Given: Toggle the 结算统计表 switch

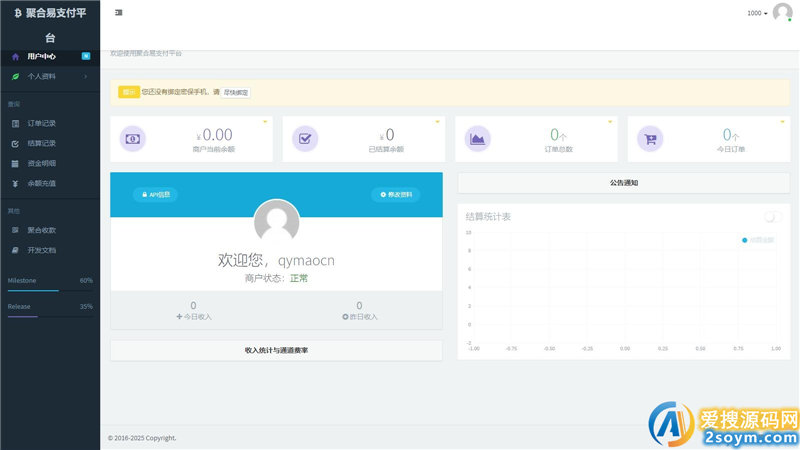Looking at the screenshot, I should pos(772,217).
